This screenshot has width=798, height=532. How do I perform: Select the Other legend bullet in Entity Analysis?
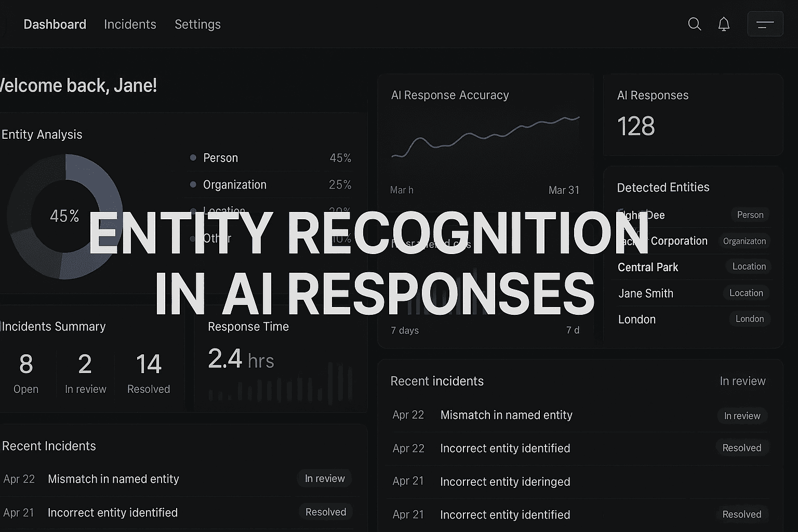[193, 238]
